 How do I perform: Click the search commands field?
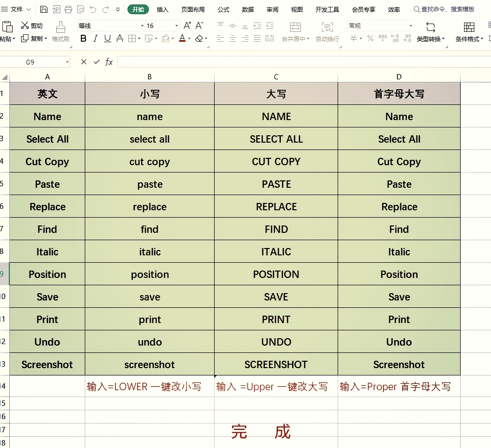click(444, 9)
